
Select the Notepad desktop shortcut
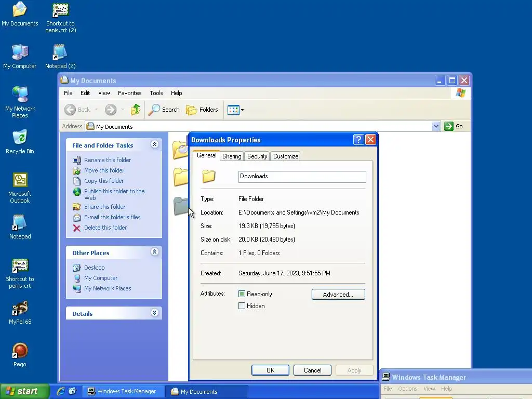(x=20, y=227)
